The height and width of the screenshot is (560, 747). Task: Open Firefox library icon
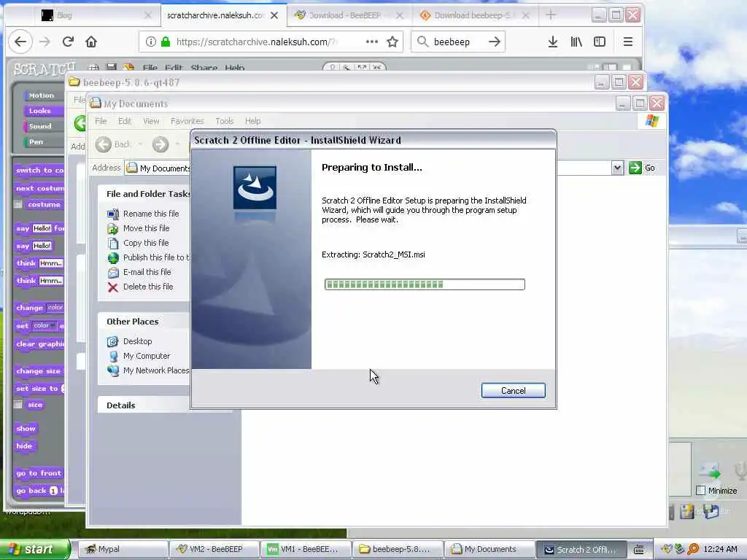[576, 42]
